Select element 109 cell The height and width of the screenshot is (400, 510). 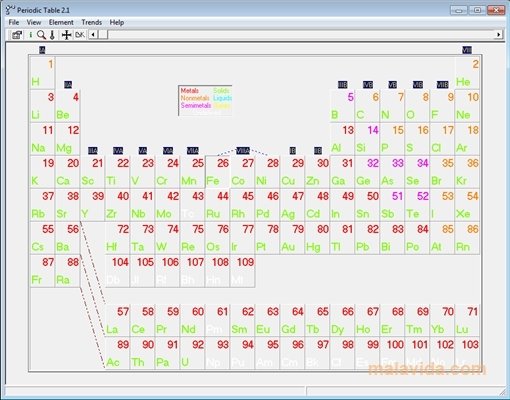click(242, 271)
